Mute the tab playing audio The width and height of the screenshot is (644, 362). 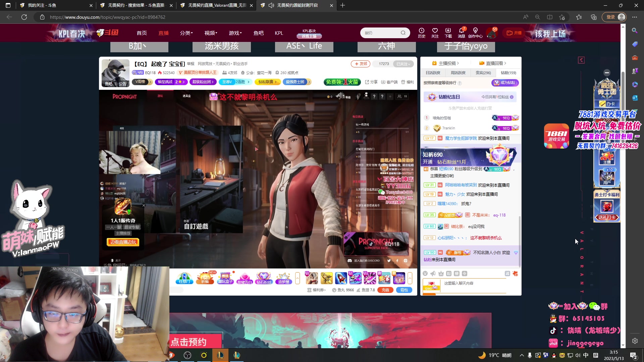[271, 5]
